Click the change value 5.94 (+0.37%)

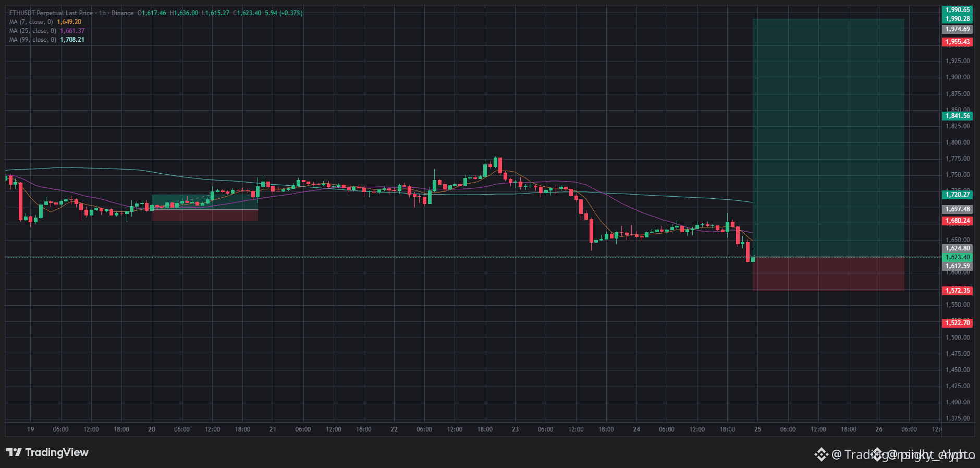284,13
